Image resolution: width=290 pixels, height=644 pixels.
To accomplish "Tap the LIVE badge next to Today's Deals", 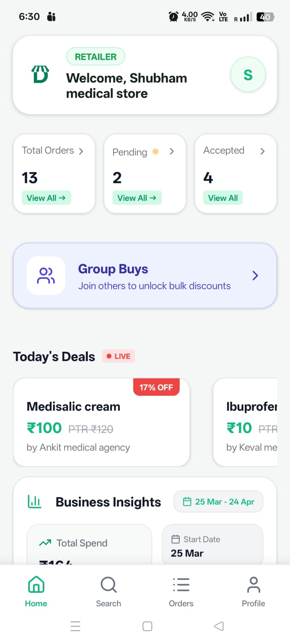I will click(118, 356).
